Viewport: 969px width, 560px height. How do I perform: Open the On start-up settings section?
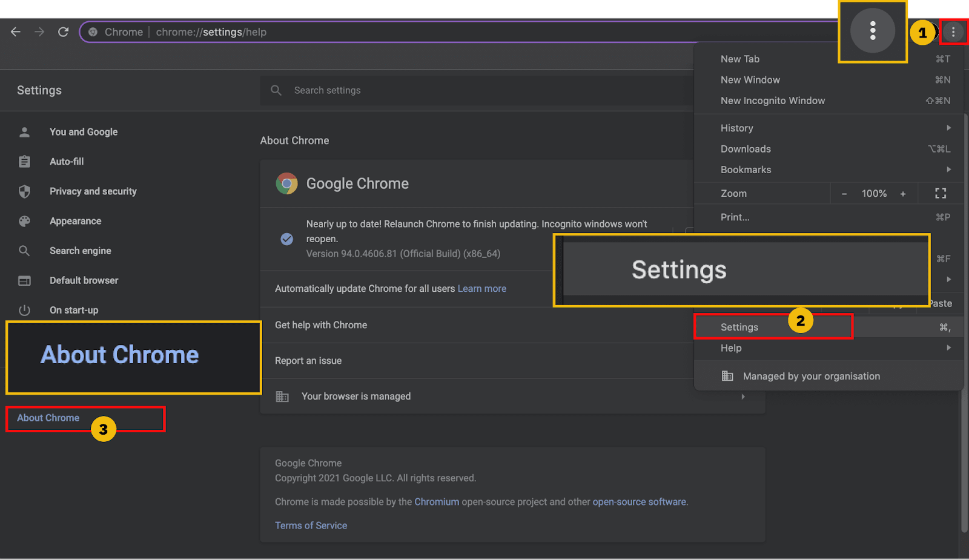[x=74, y=310]
